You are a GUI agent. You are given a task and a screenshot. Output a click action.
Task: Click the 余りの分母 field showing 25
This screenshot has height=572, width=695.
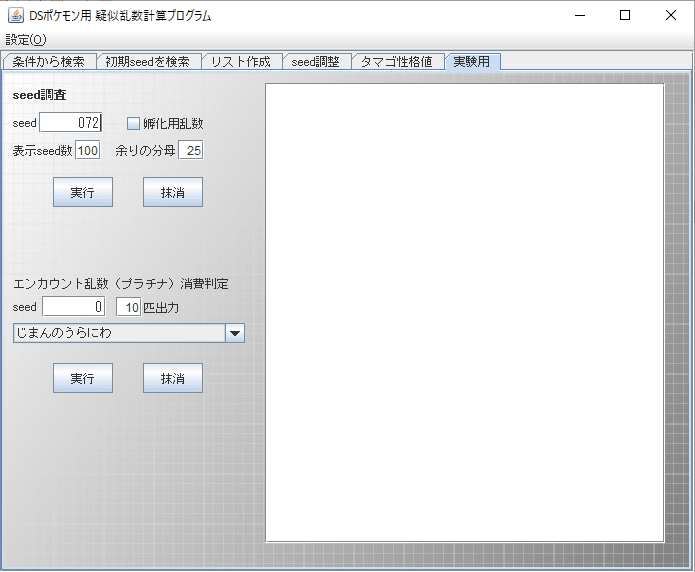click(x=191, y=150)
